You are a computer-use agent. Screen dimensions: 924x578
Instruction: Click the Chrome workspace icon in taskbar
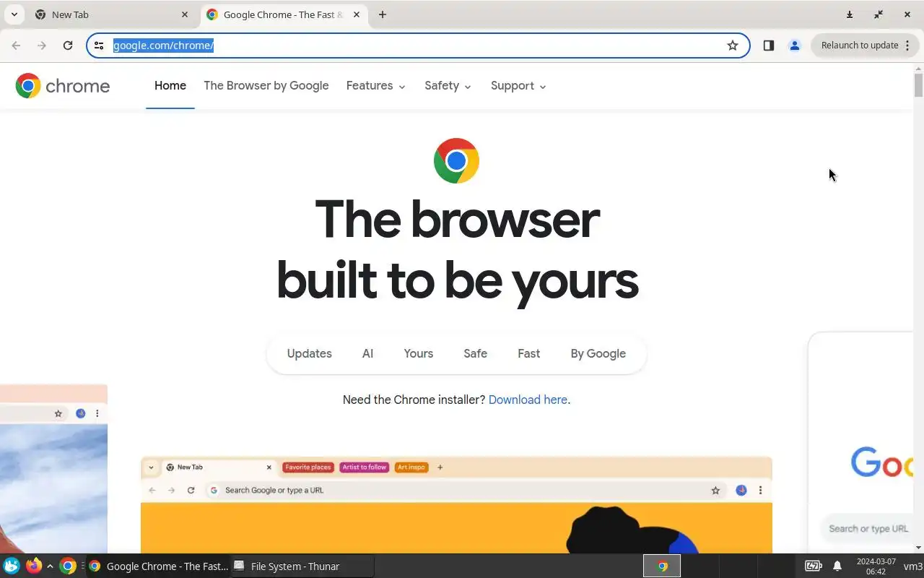coord(662,566)
